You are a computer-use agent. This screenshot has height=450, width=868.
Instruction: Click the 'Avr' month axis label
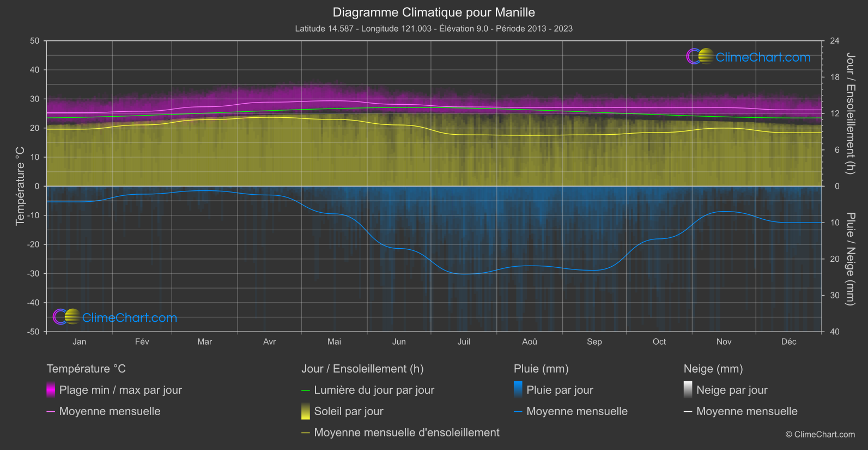pyautogui.click(x=270, y=341)
